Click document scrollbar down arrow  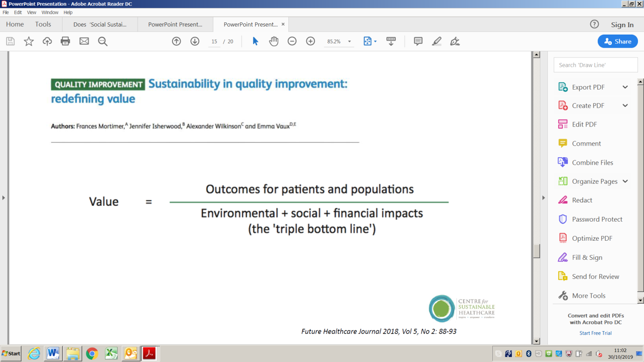tap(537, 341)
